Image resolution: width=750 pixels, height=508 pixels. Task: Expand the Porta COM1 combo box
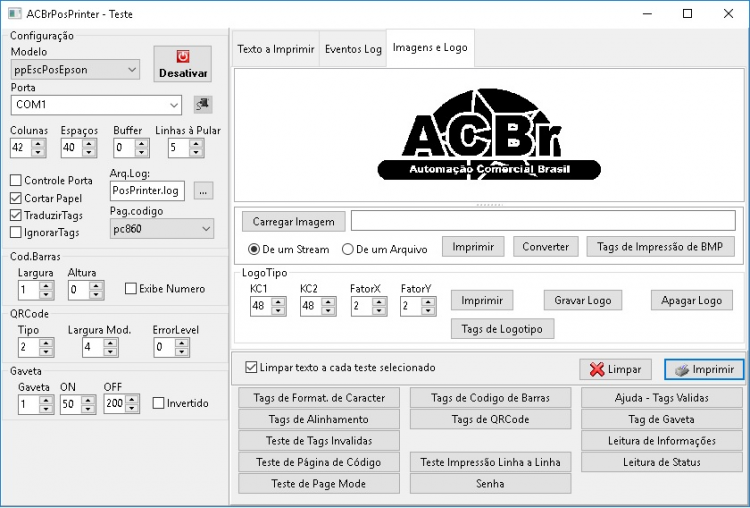pos(96,105)
